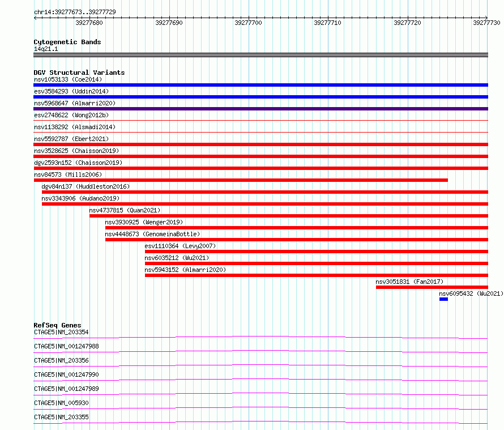Click the chr14:39277673..39277729 region label
The image size is (504, 430).
coord(75,12)
